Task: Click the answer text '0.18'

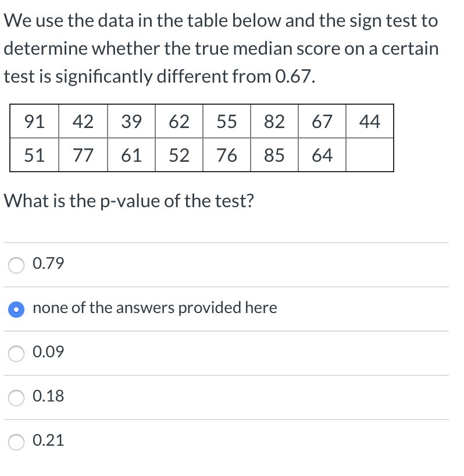Action: tap(48, 396)
